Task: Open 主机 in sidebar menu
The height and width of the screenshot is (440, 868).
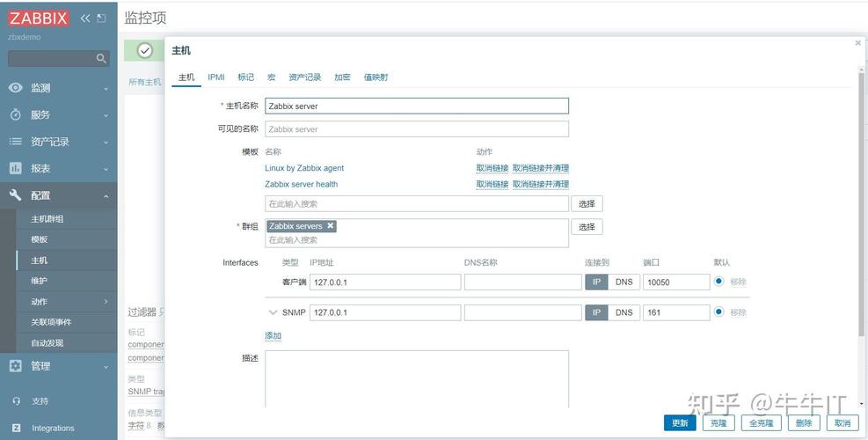Action: coord(40,260)
